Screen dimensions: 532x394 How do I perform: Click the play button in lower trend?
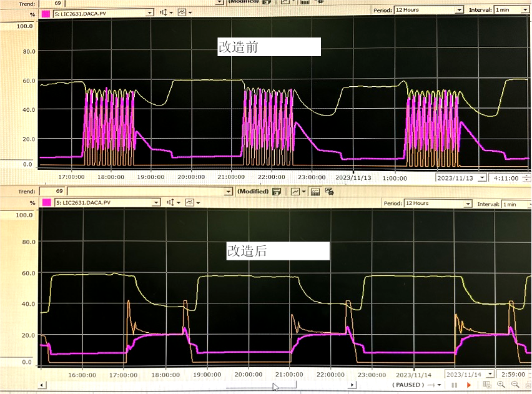(x=469, y=385)
